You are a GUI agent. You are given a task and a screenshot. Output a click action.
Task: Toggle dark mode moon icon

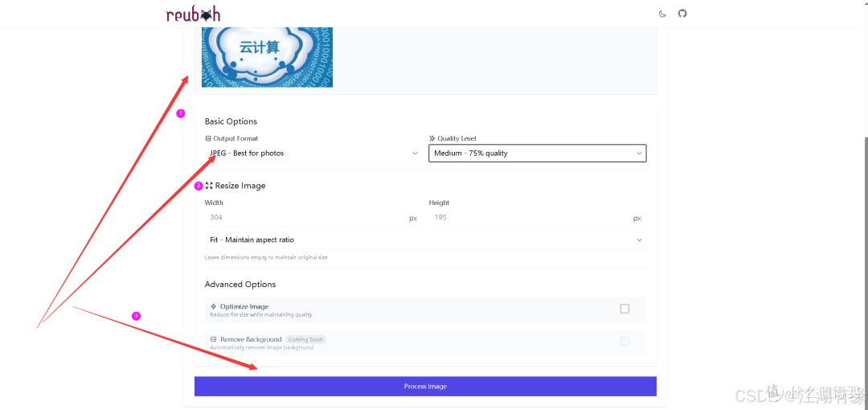(x=662, y=14)
